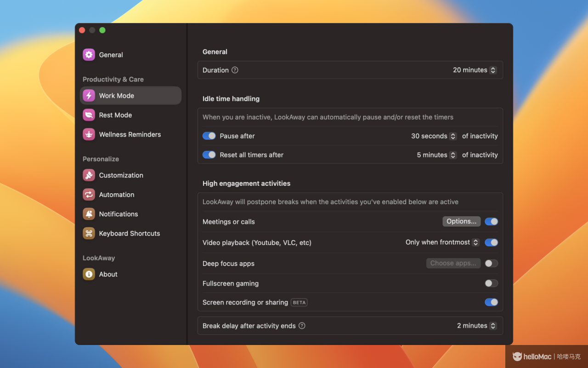Enable the Deep focus apps switch
This screenshot has width=588, height=368.
[x=492, y=264]
